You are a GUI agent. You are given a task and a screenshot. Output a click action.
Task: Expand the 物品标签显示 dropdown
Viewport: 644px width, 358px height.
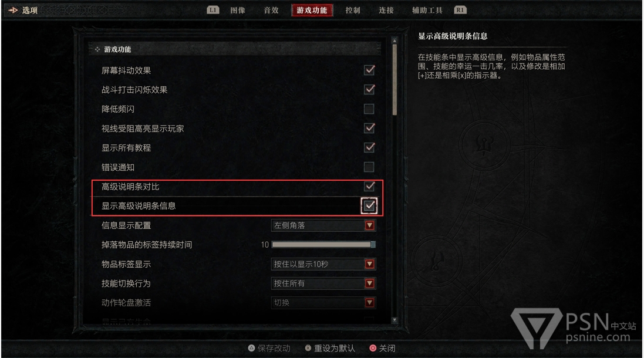click(323, 264)
